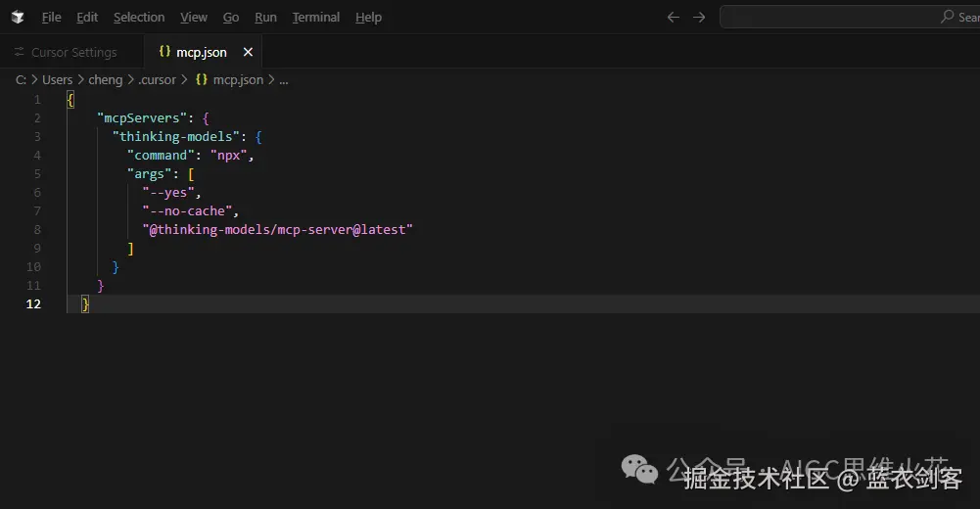Click line number 1 in the gutter

click(x=37, y=99)
